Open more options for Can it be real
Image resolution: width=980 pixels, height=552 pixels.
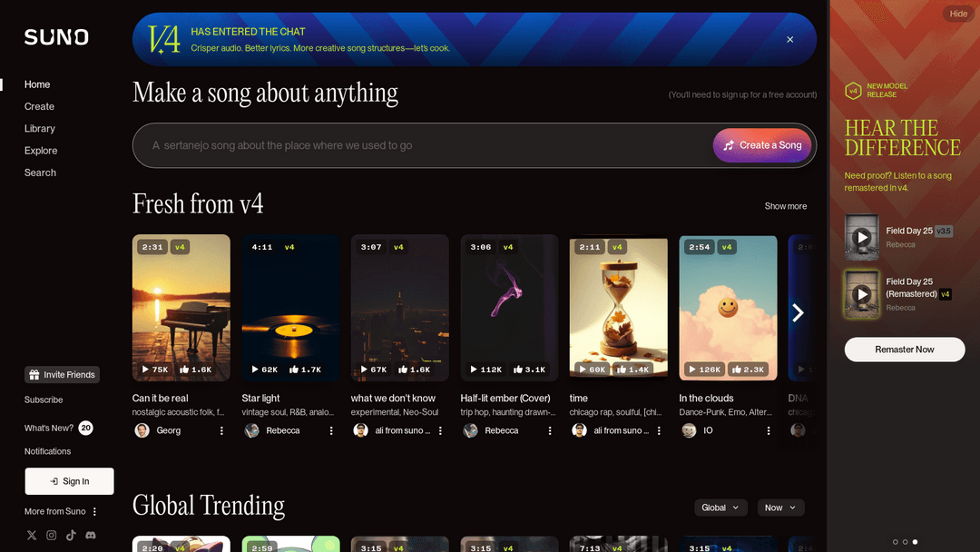point(221,430)
